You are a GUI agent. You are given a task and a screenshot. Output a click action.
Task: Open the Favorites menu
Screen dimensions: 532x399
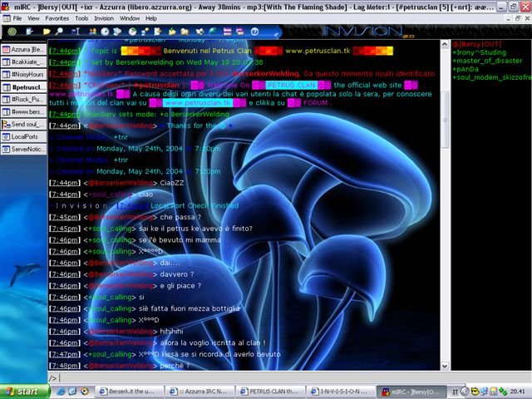click(x=57, y=17)
